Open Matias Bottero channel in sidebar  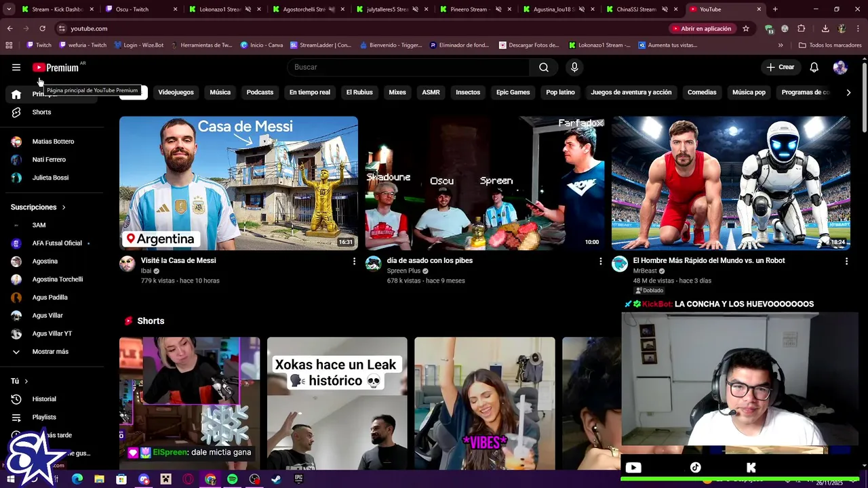tap(53, 142)
